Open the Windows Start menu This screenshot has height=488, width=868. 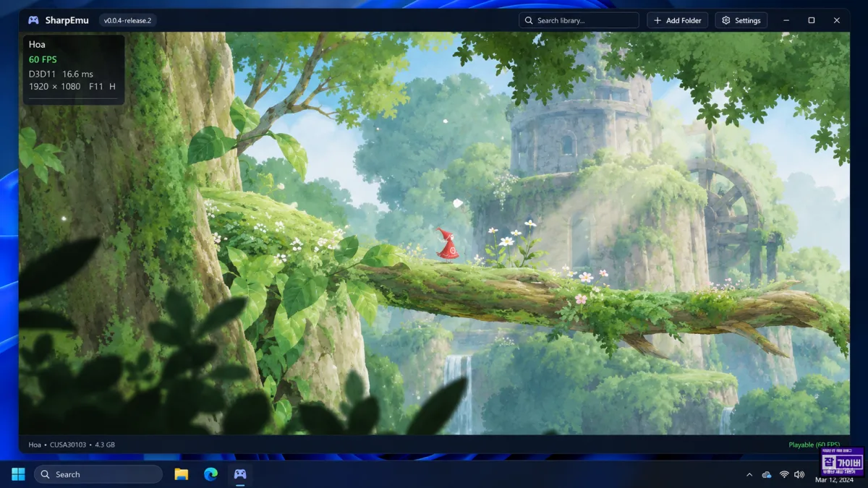pyautogui.click(x=18, y=474)
